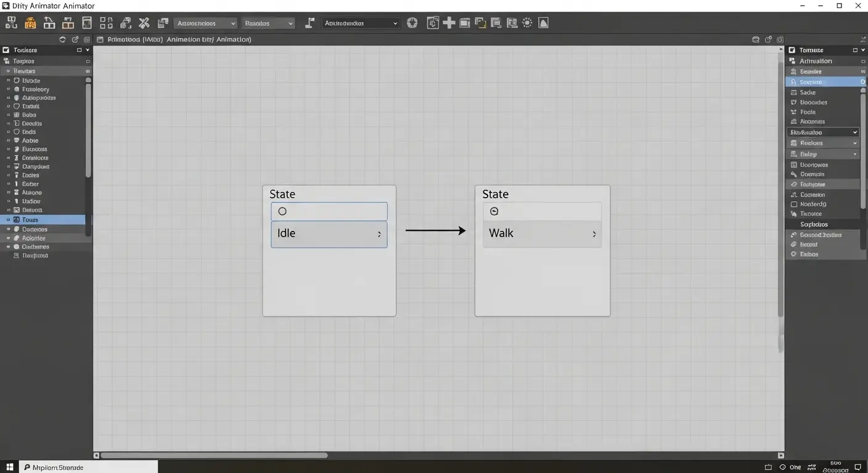This screenshot has width=868, height=473.
Task: Expand the Walk state chevron
Action: (594, 233)
